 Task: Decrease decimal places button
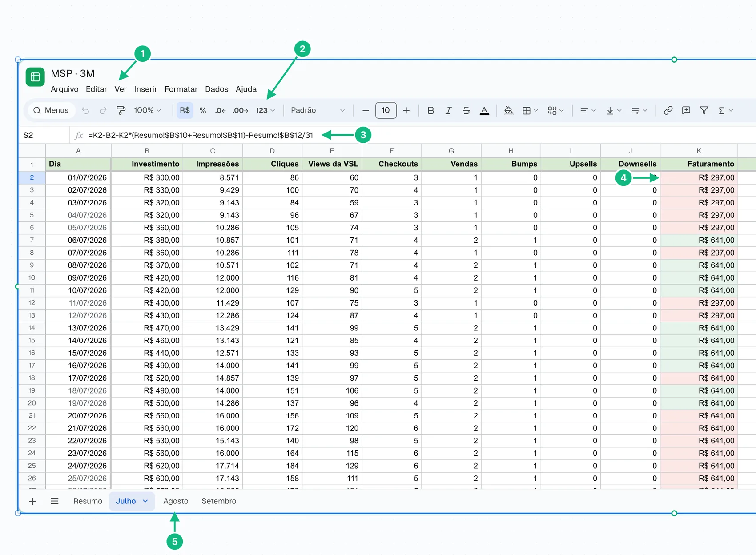coord(220,110)
